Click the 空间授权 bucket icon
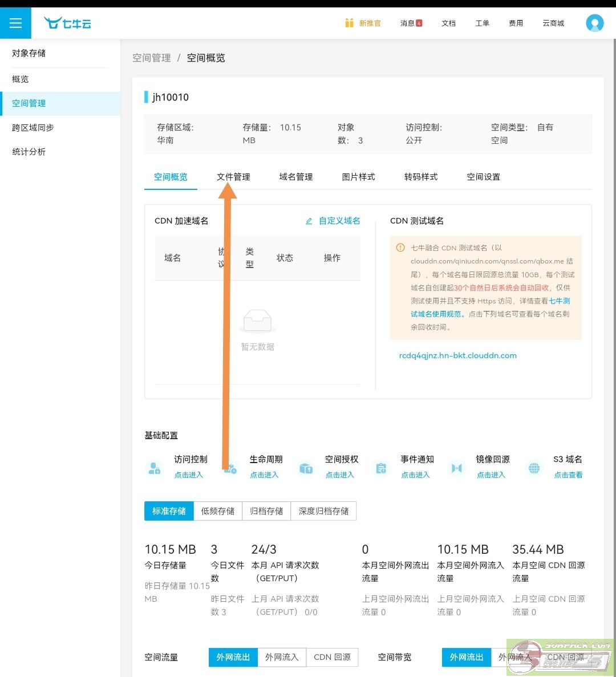The width and height of the screenshot is (616, 677). 306,468
